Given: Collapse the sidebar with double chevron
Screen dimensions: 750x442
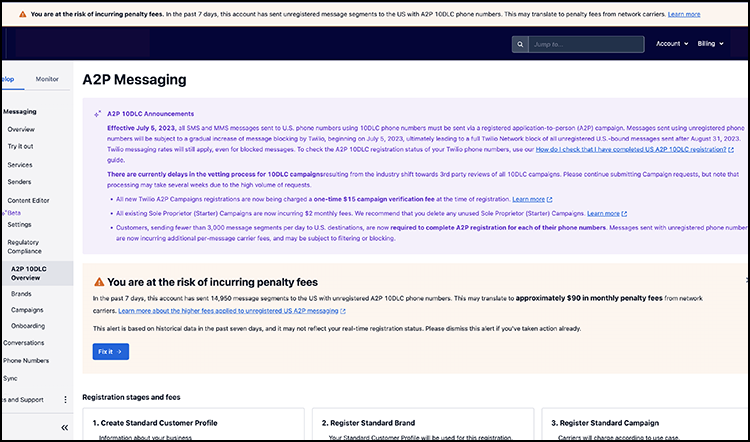Looking at the screenshot, I should [65, 428].
